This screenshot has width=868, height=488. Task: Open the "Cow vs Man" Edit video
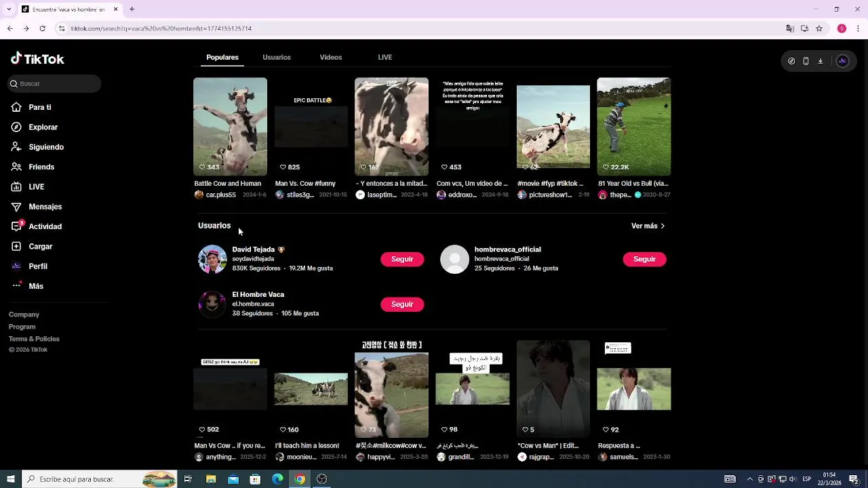[553, 389]
